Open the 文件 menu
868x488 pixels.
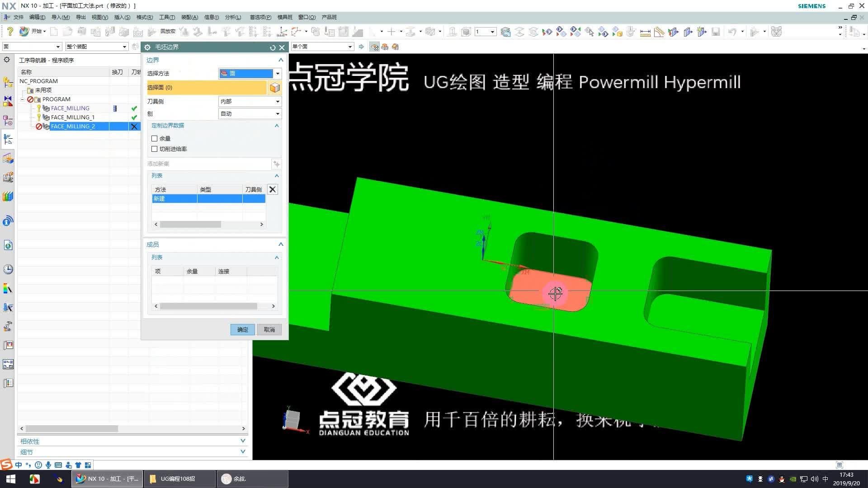click(19, 17)
